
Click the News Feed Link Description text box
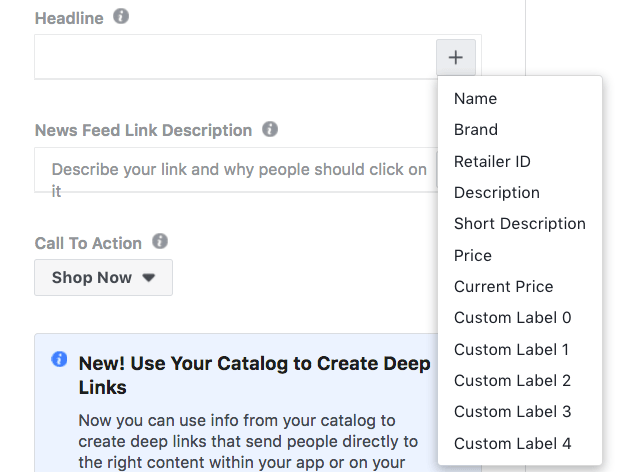tap(236, 170)
